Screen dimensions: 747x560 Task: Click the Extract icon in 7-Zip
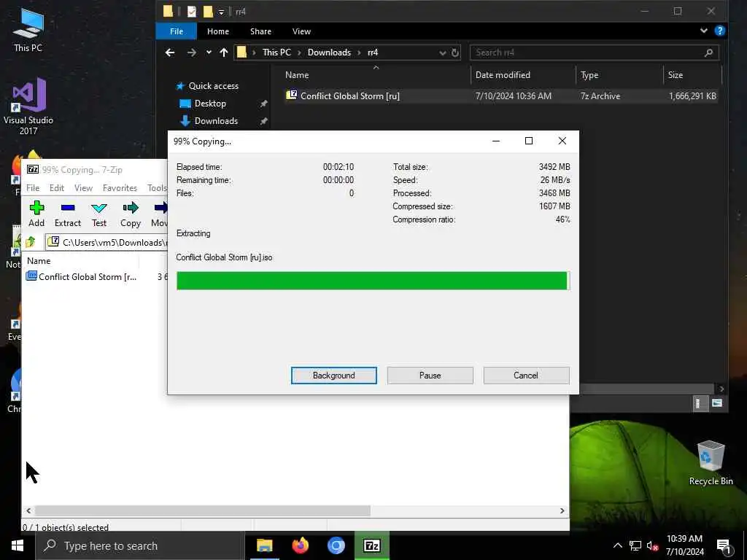[x=68, y=208]
